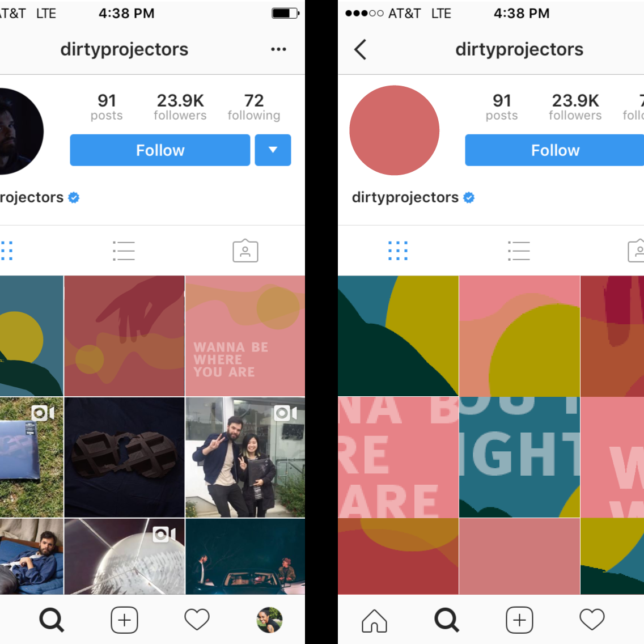Viewport: 644px width, 644px height.
Task: Open activity heart icon on left phone
Action: coord(197,620)
